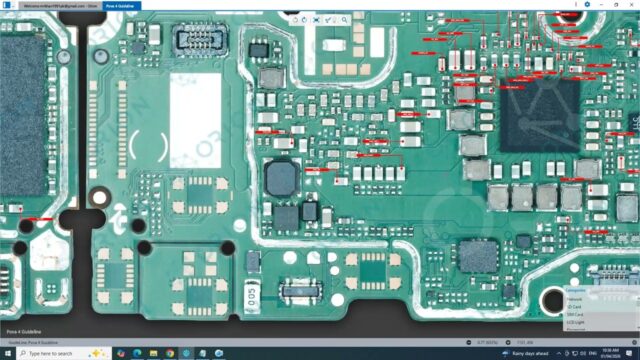Open Google Chrome from the taskbar
This screenshot has width=640, height=360.
pyautogui.click(x=170, y=353)
